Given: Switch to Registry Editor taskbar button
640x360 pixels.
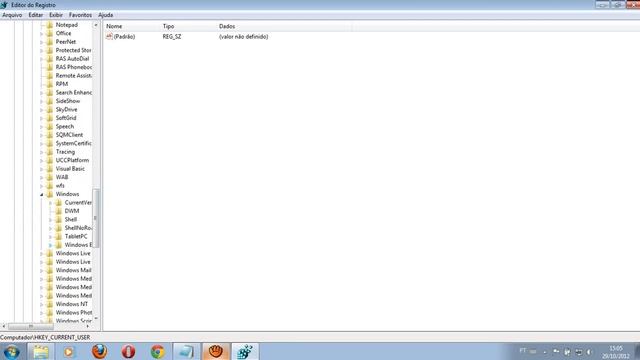Looking at the screenshot, I should coord(245,352).
